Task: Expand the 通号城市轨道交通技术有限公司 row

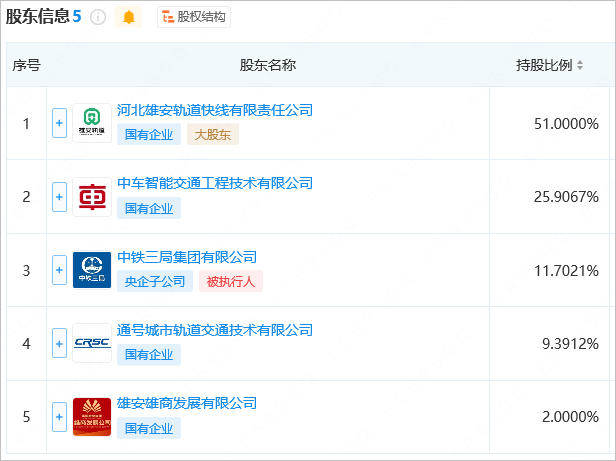Action: [x=59, y=343]
